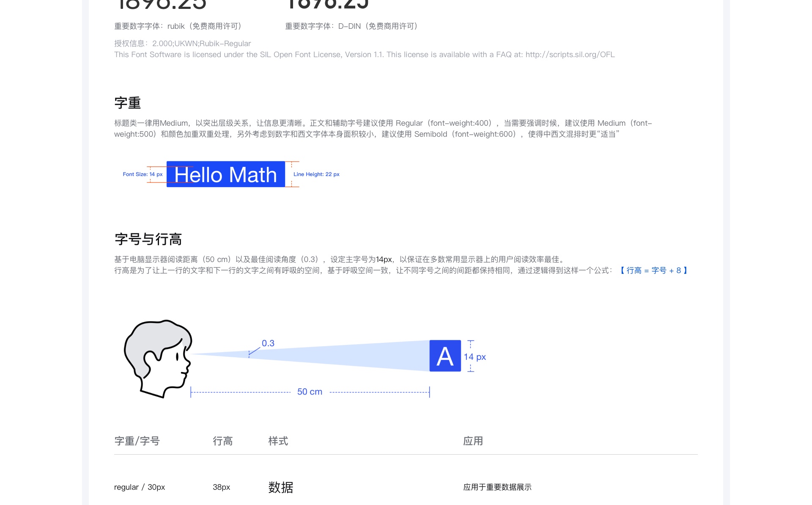This screenshot has height=505, width=812.
Task: Click the blue Hello Math banner
Action: pos(225,174)
